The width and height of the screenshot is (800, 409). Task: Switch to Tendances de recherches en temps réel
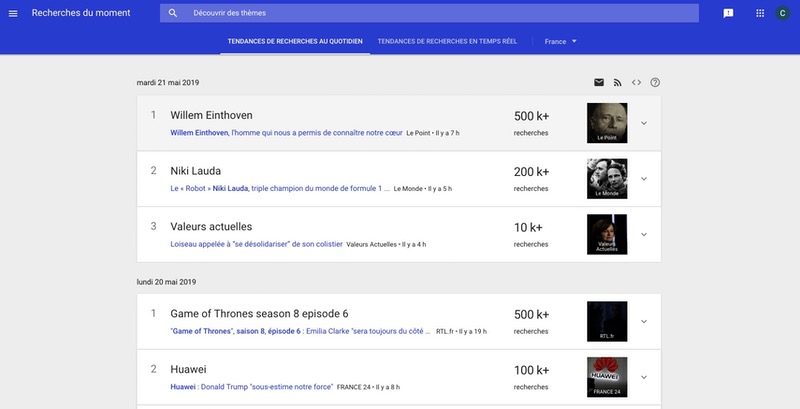(447, 41)
